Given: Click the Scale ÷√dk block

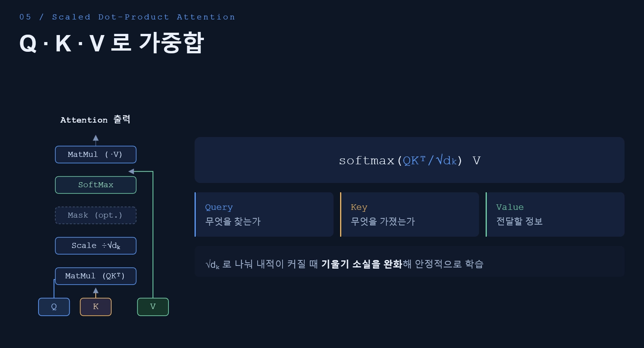Looking at the screenshot, I should 96,246.
